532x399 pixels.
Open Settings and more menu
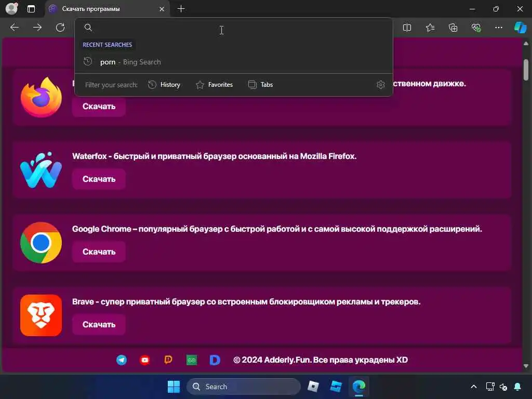(498, 28)
